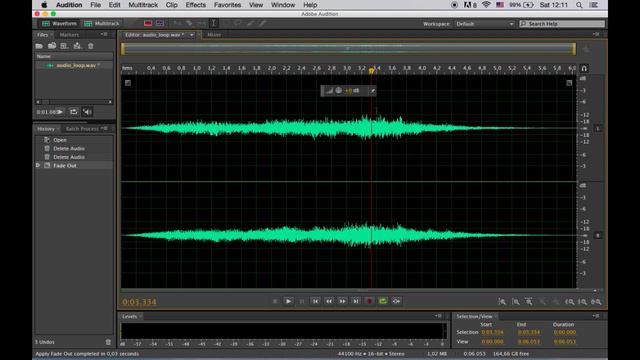Open the macOS Spotlight search icon
The image size is (640, 360).
[579, 5]
